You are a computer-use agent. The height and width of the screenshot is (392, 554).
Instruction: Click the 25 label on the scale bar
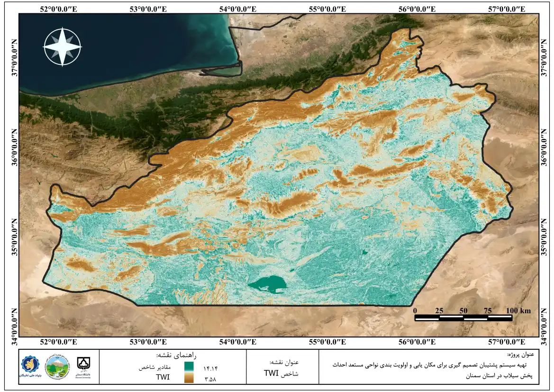point(439,310)
